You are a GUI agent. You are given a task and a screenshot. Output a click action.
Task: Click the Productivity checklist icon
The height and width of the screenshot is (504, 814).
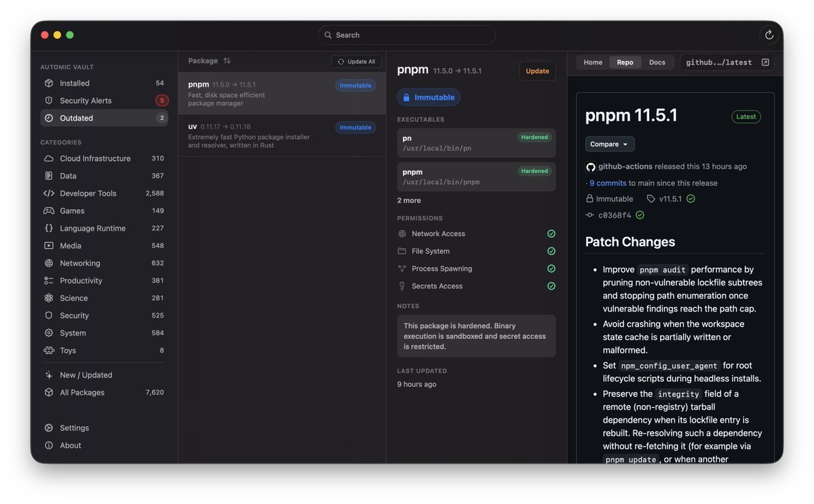point(49,281)
